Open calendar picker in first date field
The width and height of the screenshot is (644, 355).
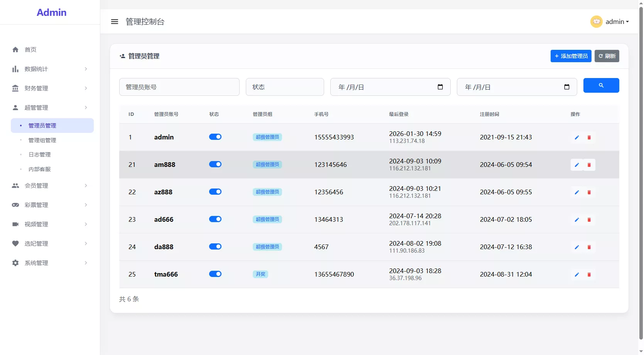(440, 87)
